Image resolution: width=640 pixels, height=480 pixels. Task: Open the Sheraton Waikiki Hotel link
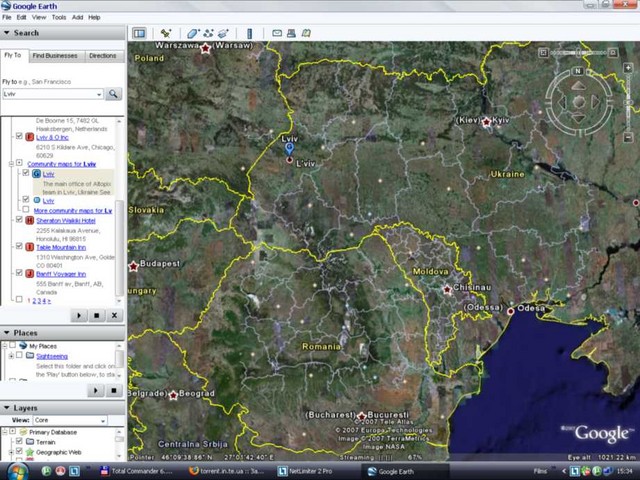point(66,221)
